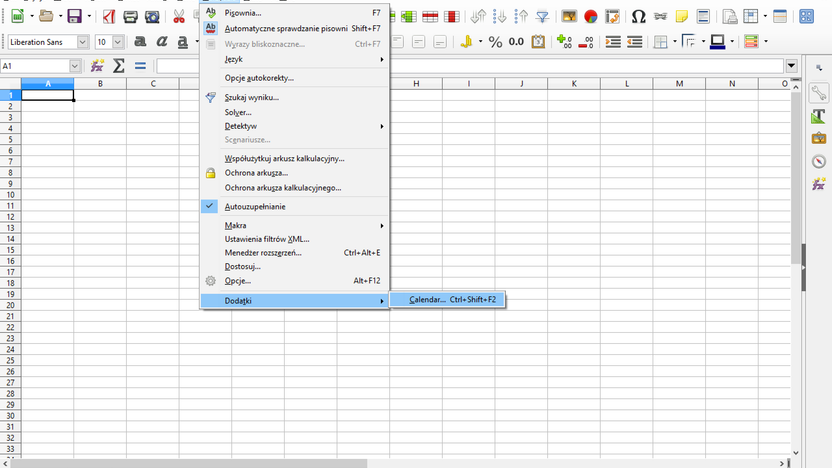Click the Insert Image icon
This screenshot has width=832, height=468.
(569, 16)
